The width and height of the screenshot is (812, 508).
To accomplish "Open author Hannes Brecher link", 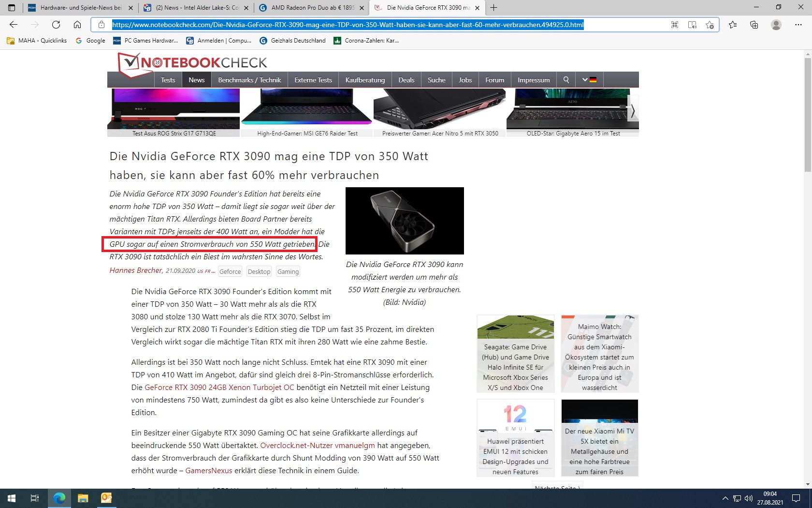I will pos(135,270).
